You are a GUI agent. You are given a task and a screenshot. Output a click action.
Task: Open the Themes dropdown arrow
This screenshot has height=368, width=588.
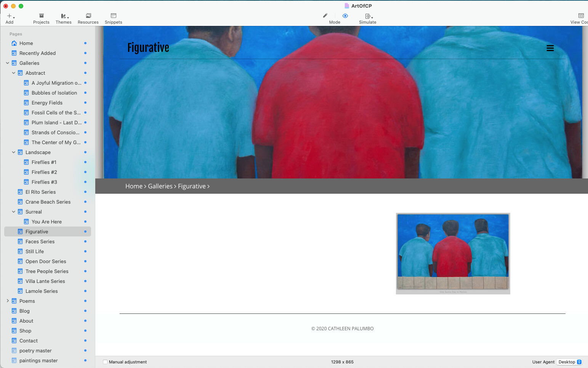(68, 18)
